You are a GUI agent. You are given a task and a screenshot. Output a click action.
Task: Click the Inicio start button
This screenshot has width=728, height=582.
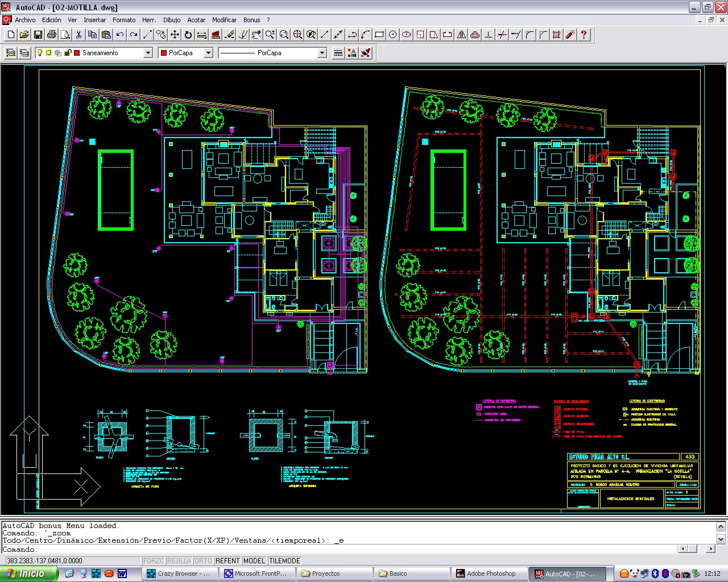(28, 573)
